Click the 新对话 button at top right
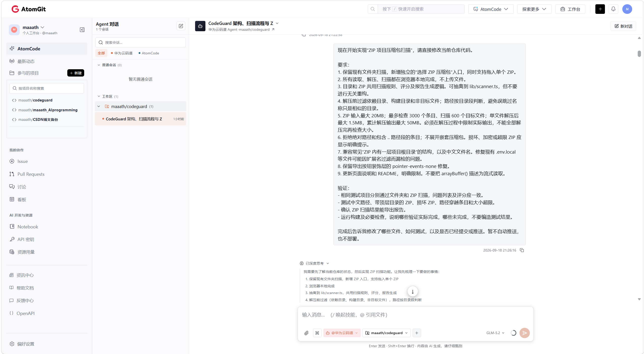This screenshot has height=354, width=644. [623, 26]
